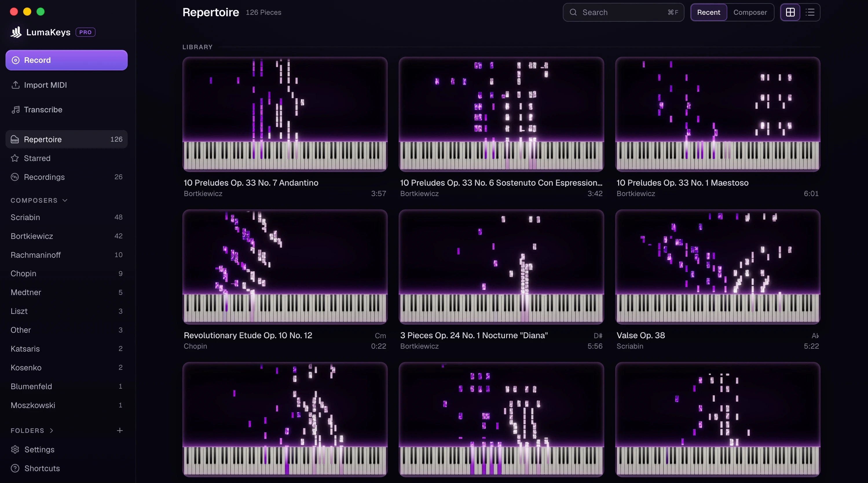This screenshot has width=868, height=483.
Task: Click the title "10 Preludes Op. 33 No. 7 Andantino"
Action: (251, 183)
